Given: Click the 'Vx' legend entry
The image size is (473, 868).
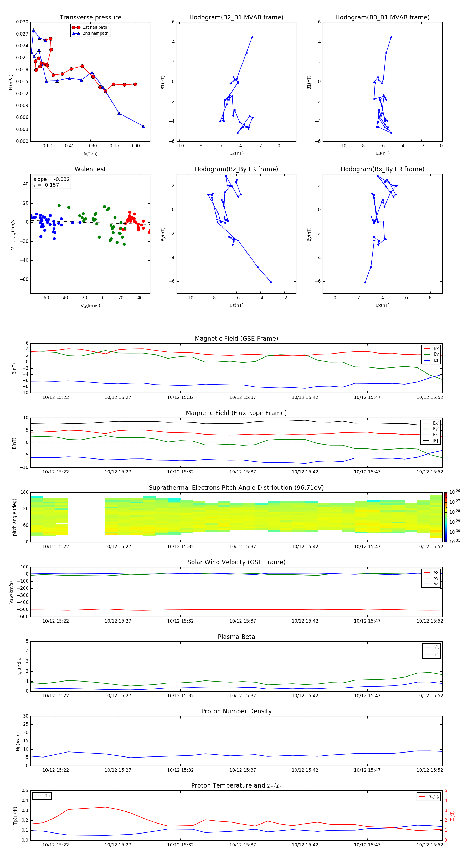Looking at the screenshot, I should tap(431, 572).
